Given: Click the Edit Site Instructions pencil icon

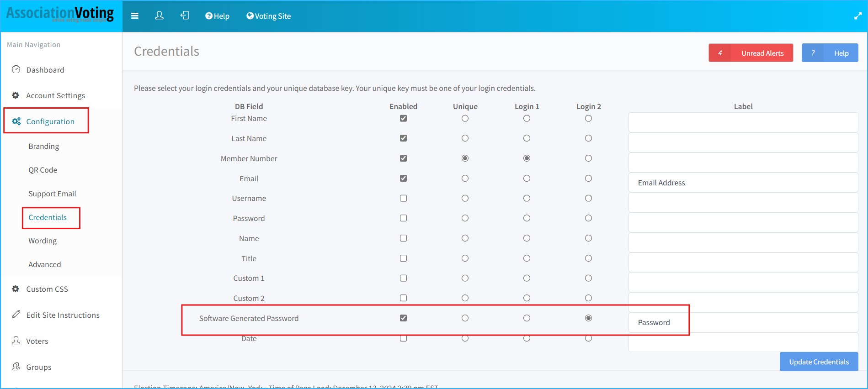Looking at the screenshot, I should pos(16,315).
